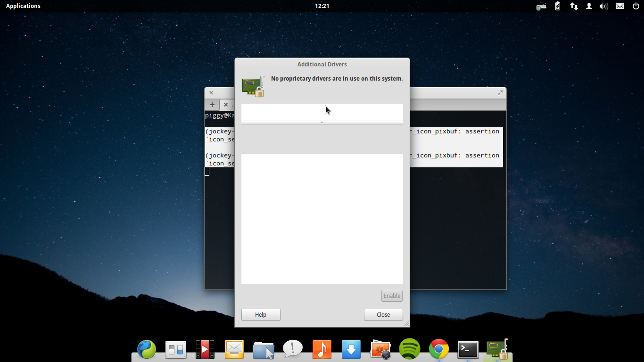Open the globe web browser in the dock
Screen dimensions: 644x362
pyautogui.click(x=147, y=350)
